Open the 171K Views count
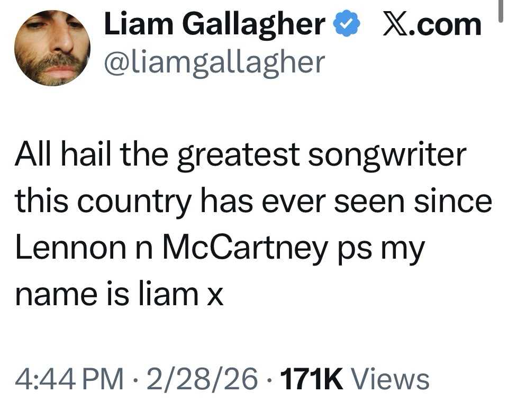508x420 pixels. (353, 379)
